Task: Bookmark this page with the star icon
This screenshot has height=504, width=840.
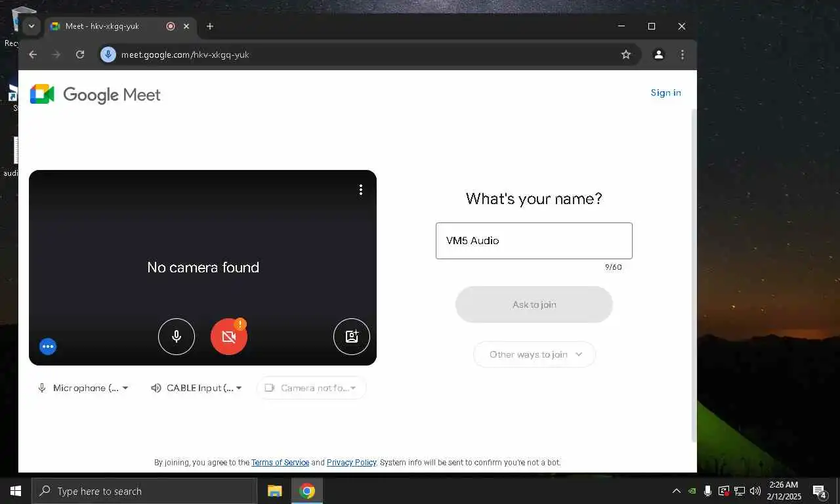Action: [626, 54]
